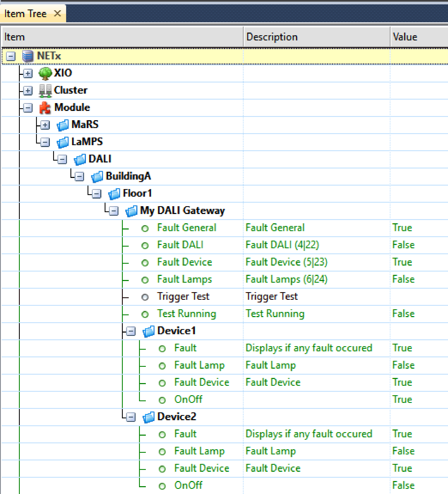Click the Device1 folder icon
448x494 pixels.
[148, 331]
